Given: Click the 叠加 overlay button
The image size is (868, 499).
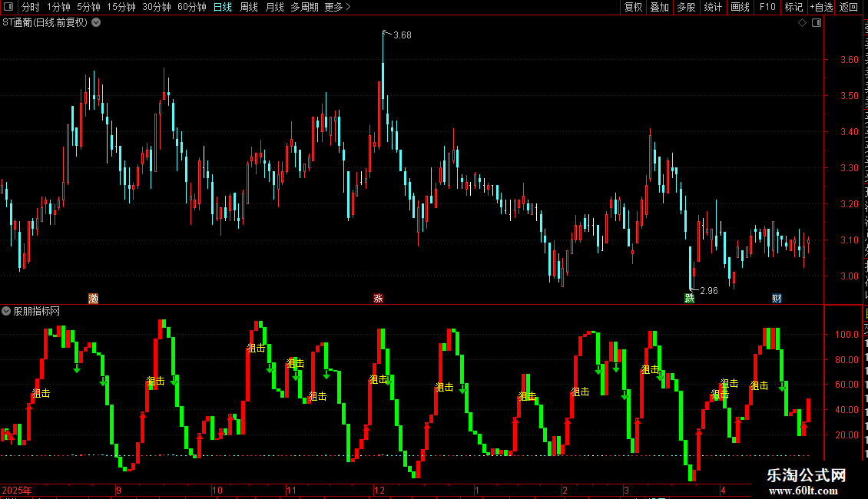Looking at the screenshot, I should (x=660, y=7).
